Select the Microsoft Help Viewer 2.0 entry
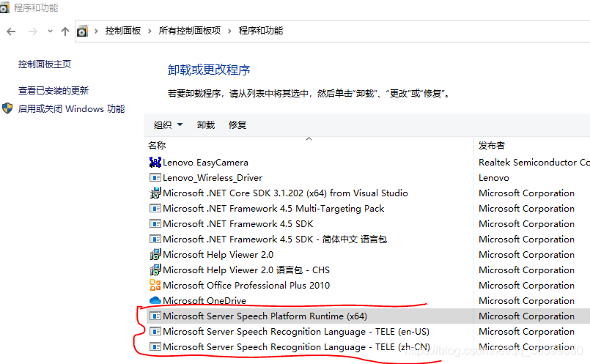This screenshot has width=590, height=364. pos(218,255)
